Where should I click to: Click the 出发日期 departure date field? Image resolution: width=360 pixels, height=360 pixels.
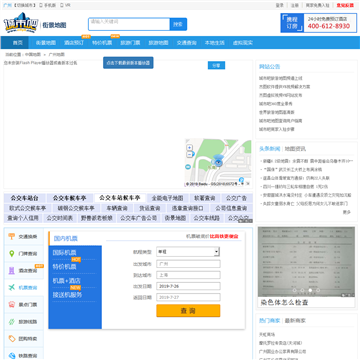[x=188, y=286]
